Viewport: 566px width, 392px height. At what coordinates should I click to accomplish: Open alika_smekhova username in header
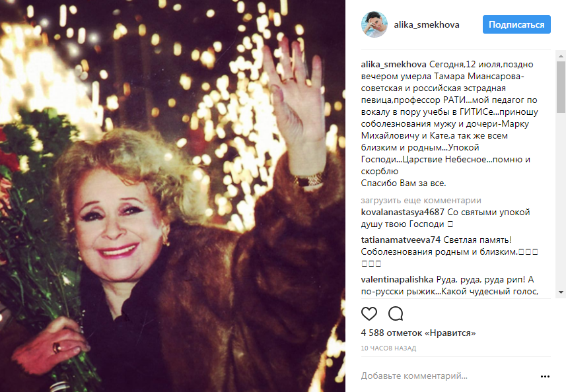426,25
